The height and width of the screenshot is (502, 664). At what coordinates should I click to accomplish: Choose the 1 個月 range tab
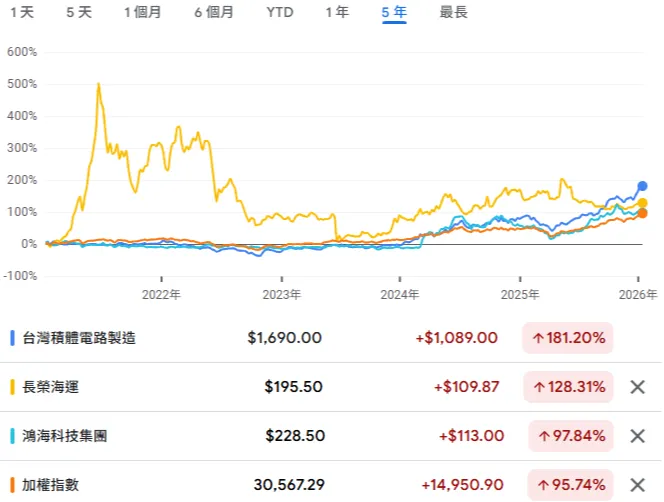point(144,13)
